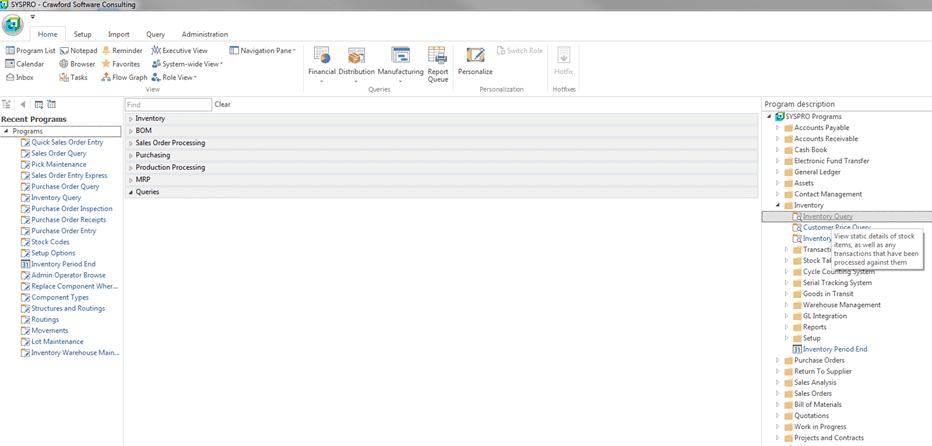Image resolution: width=932 pixels, height=446 pixels.
Task: Open Distribution queries menu
Action: tap(357, 64)
